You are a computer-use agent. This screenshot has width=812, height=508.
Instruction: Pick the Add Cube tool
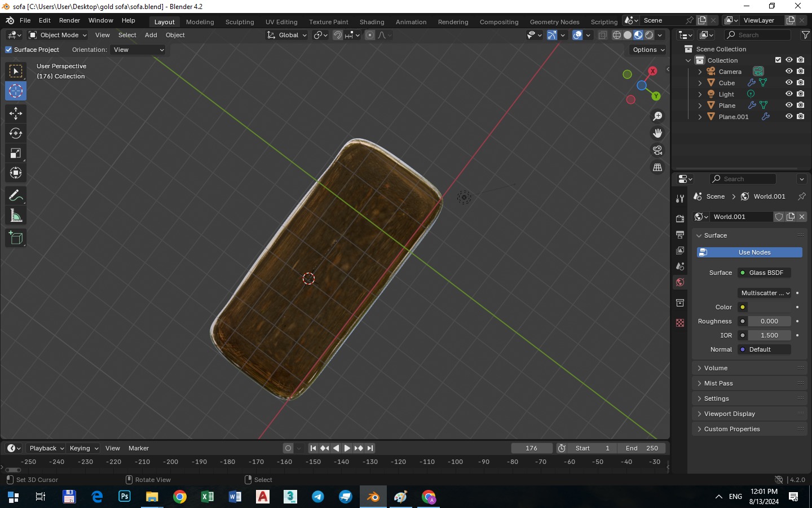coord(16,238)
